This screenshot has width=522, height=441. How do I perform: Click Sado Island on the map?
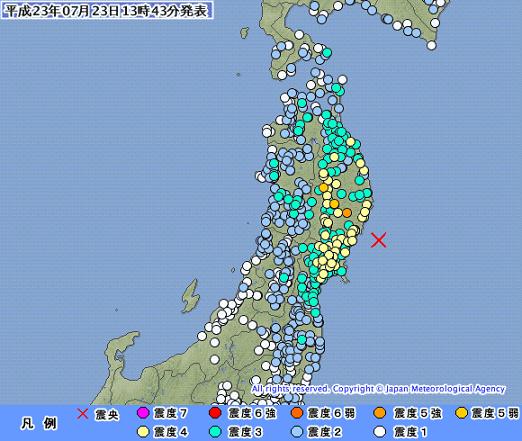pos(190,296)
